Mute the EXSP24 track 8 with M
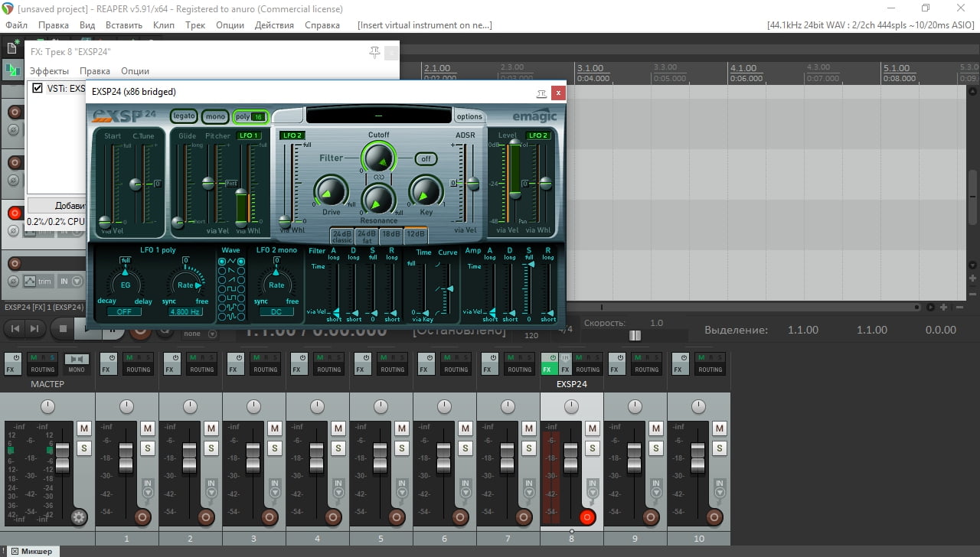 (593, 428)
